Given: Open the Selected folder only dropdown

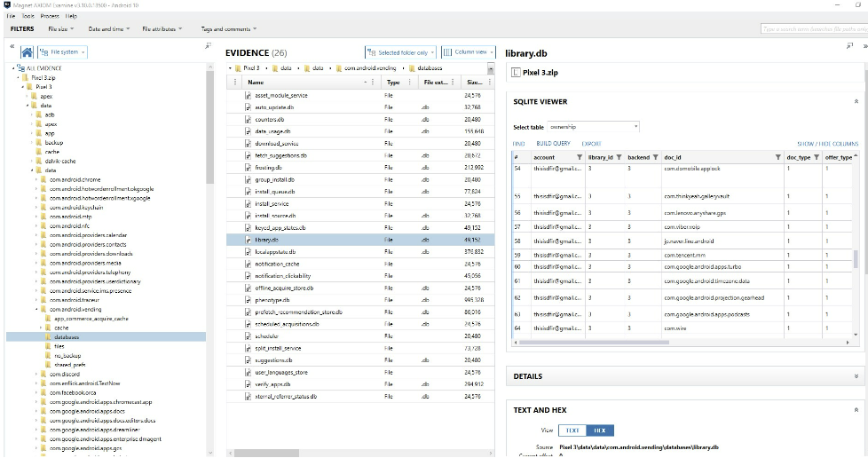Looking at the screenshot, I should [x=400, y=52].
